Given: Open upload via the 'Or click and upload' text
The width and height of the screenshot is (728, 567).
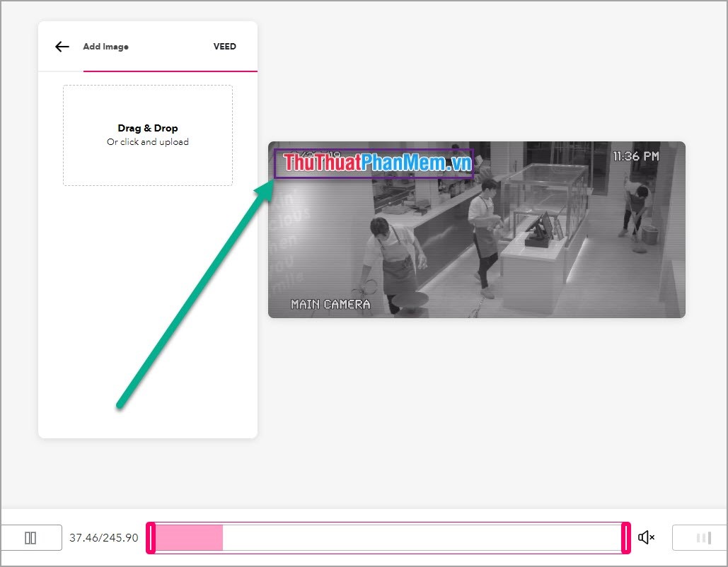Looking at the screenshot, I should tap(148, 141).
